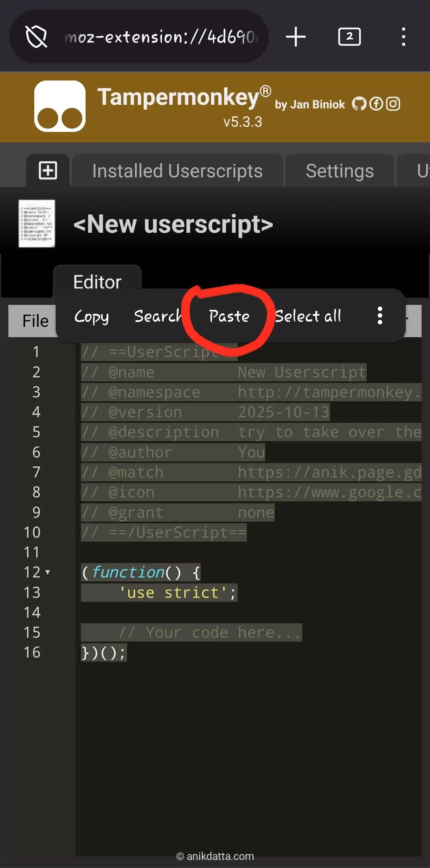This screenshot has height=868, width=430.
Task: Click the userscript document thumbnail icon
Action: tap(37, 224)
